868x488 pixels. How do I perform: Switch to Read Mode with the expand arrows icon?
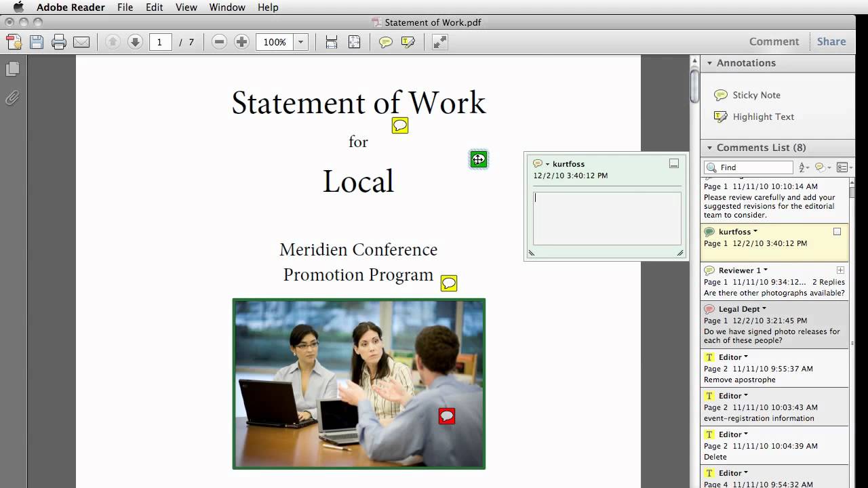tap(439, 42)
